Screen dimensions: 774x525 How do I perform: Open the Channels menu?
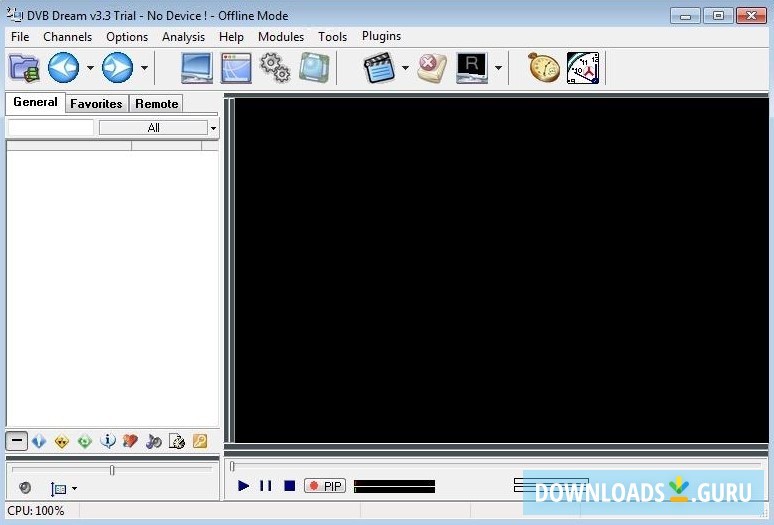[68, 37]
